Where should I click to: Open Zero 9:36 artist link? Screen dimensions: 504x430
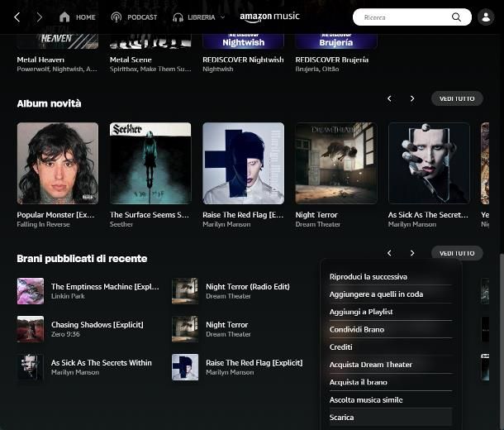tap(65, 334)
